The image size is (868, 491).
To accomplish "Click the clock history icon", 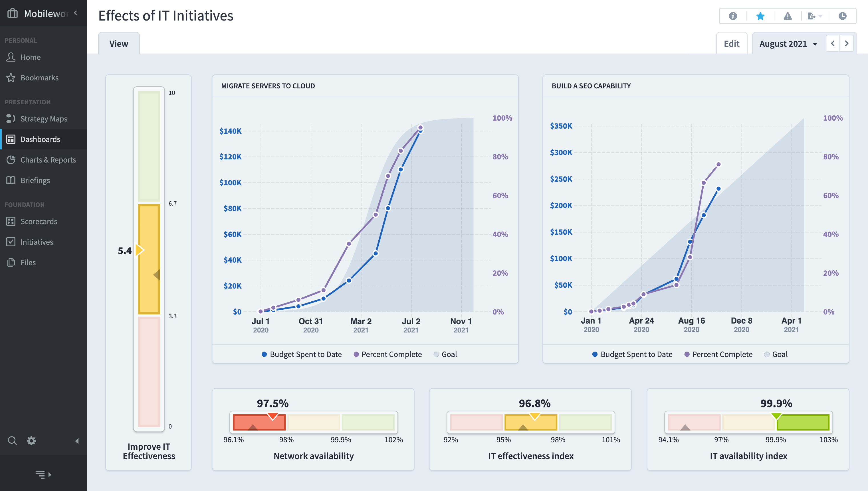I will click(x=842, y=16).
